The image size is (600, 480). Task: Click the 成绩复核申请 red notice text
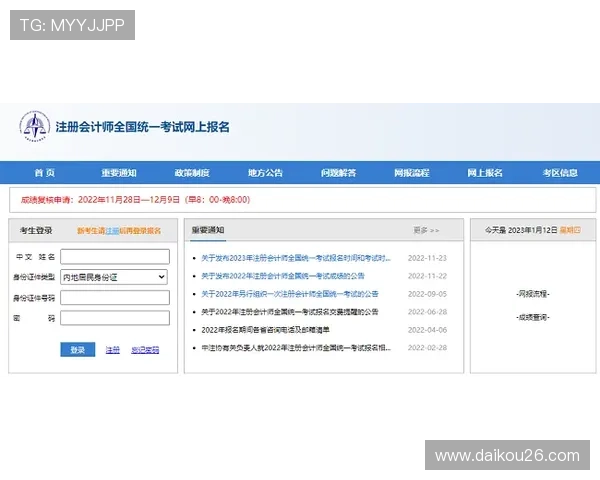[135, 200]
